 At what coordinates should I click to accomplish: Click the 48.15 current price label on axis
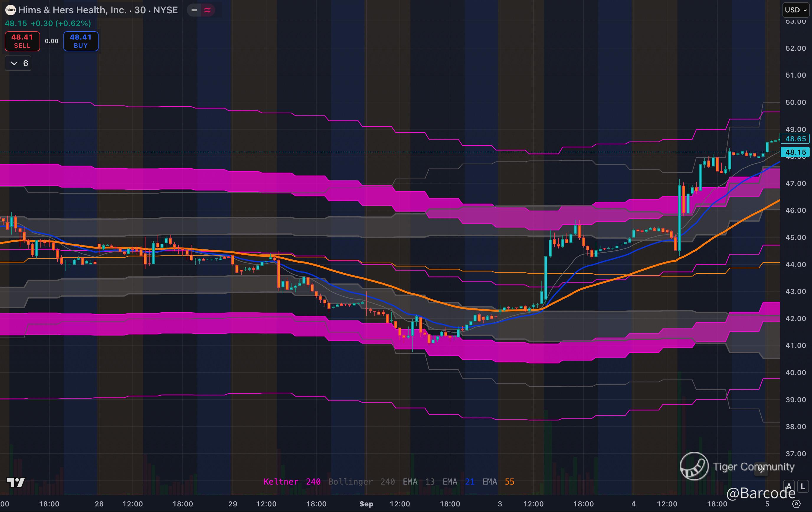[x=795, y=152]
